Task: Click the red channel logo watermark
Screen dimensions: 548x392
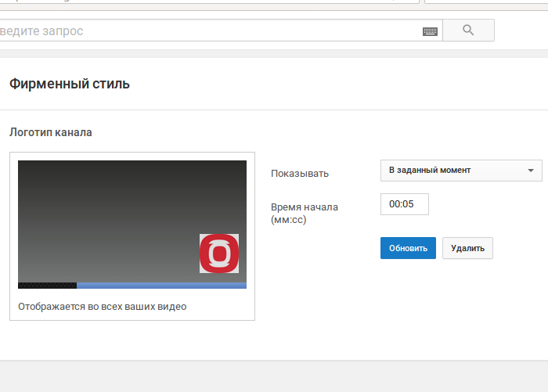Action: [219, 254]
